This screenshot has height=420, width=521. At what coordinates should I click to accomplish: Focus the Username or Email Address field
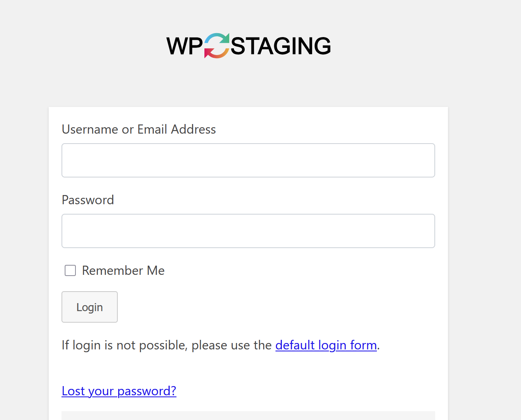(248, 160)
